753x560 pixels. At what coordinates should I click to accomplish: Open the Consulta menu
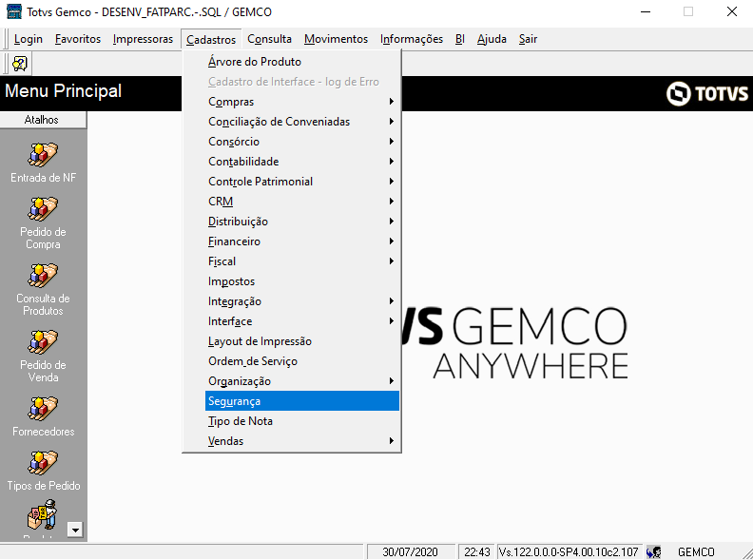(269, 39)
